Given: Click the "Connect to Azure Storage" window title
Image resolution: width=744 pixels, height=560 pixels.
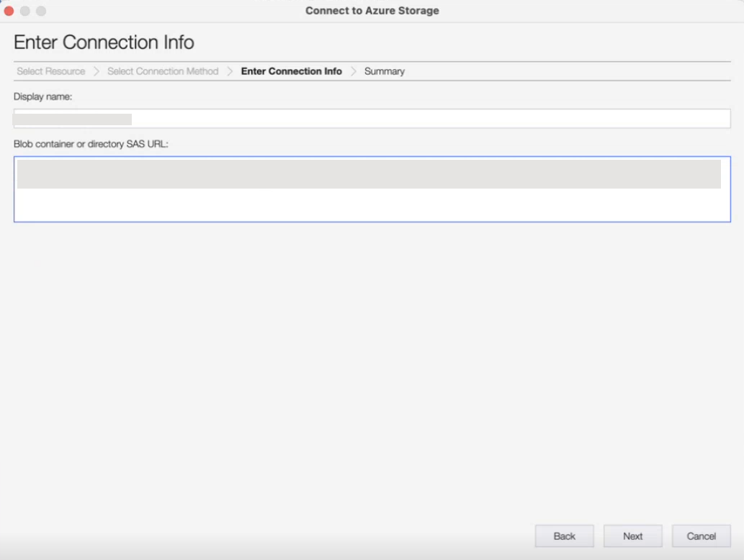Looking at the screenshot, I should (x=372, y=11).
